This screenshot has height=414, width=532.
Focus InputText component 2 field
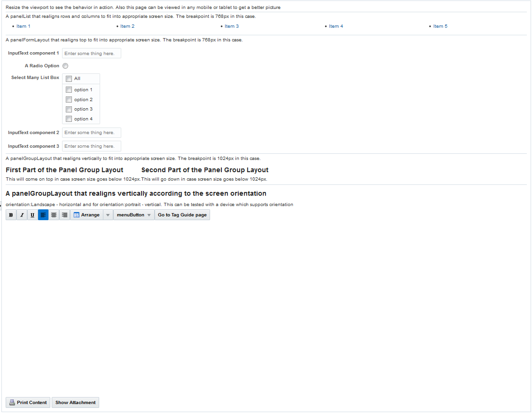92,133
